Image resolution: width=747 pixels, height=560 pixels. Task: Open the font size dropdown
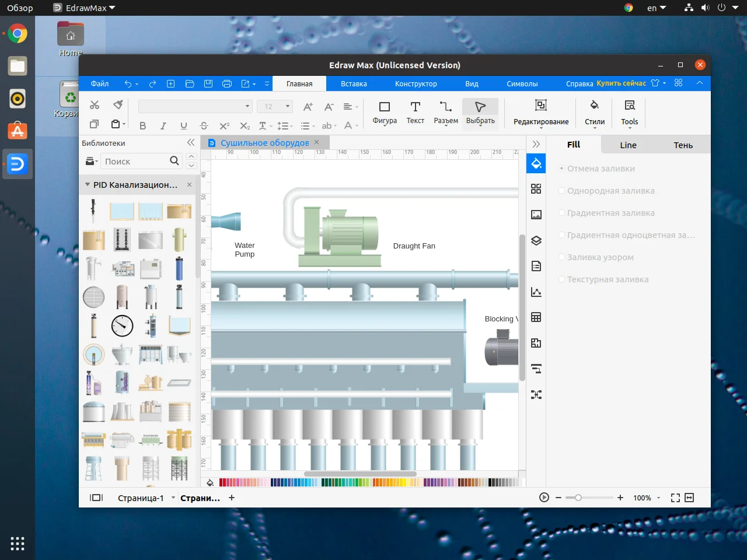click(287, 106)
